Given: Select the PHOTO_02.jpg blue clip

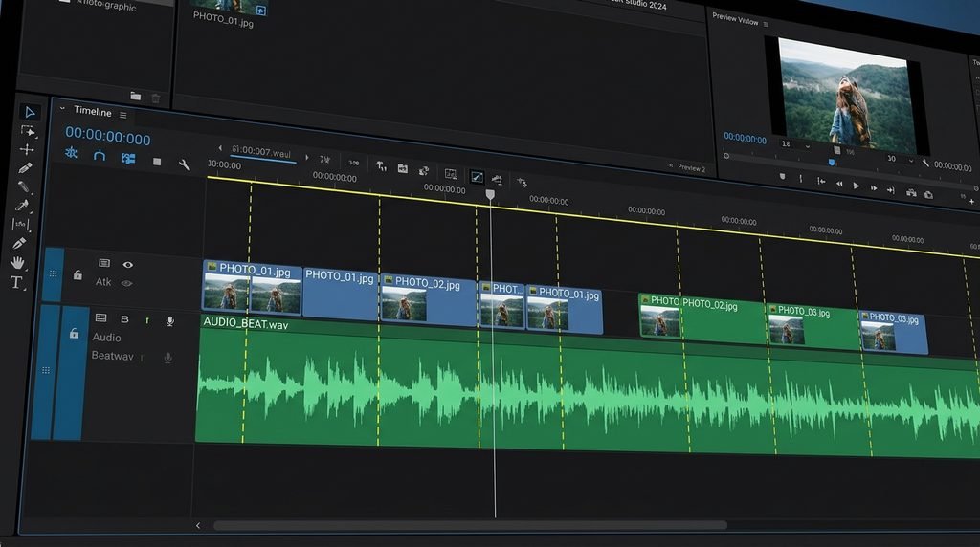Looking at the screenshot, I should click(x=428, y=299).
